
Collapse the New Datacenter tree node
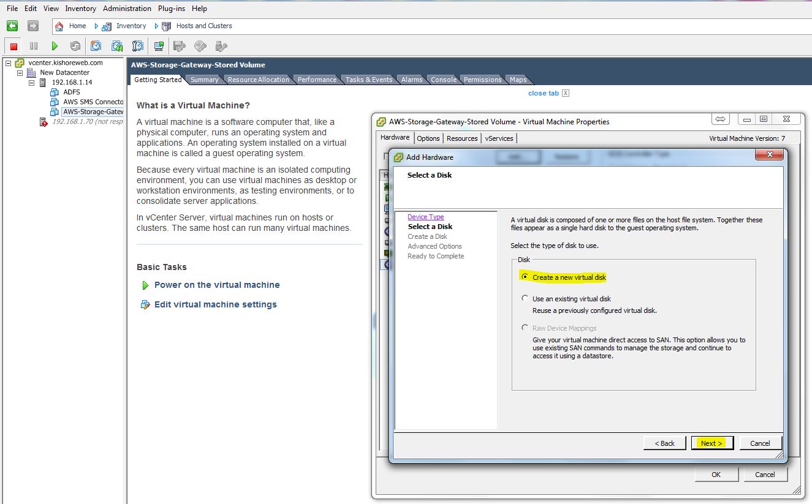(20, 72)
